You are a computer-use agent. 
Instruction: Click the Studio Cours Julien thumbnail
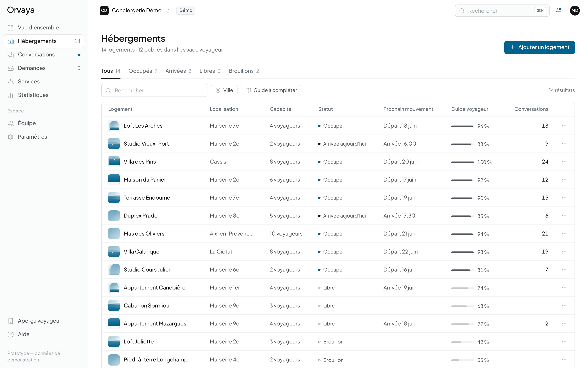[x=114, y=270]
